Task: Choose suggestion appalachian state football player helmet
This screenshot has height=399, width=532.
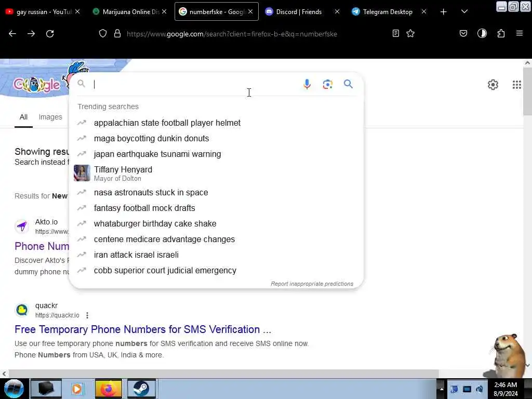Action: click(x=216, y=123)
